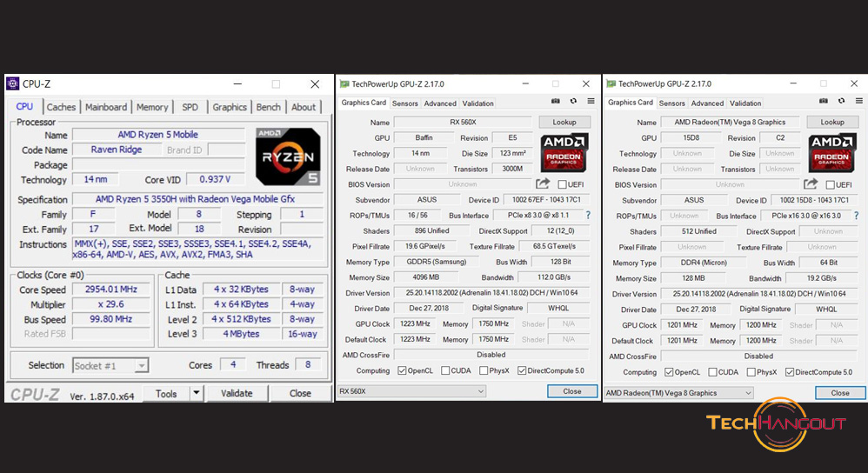Click the refresh icon in RX 560X GPU-Z window
868x473 pixels.
pos(573,101)
